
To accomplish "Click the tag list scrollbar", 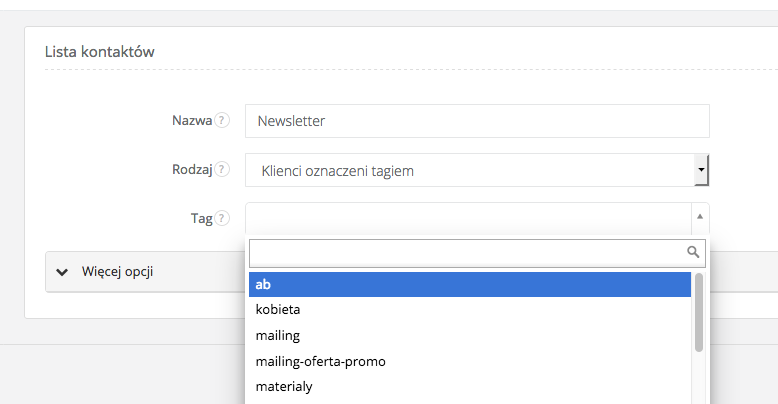I will [x=699, y=314].
